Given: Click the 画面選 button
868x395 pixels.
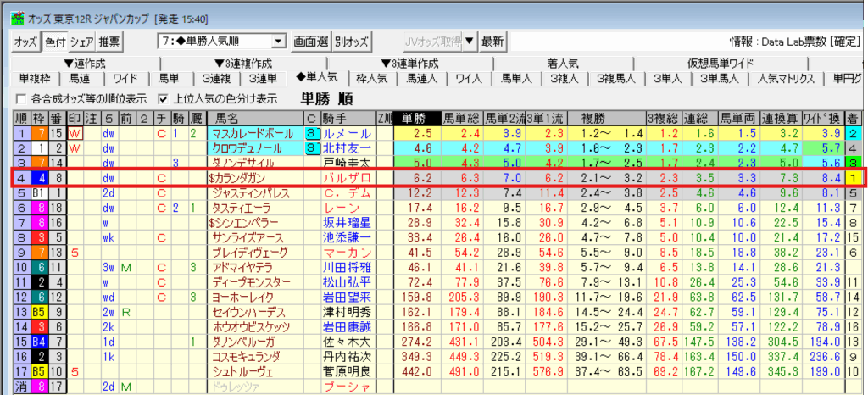Looking at the screenshot, I should (311, 41).
